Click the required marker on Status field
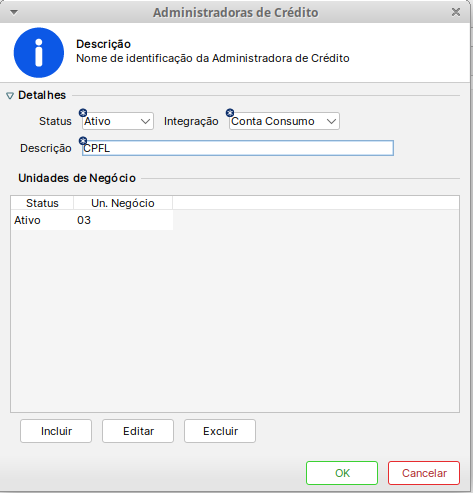Viewport: 473px width, 493px height. [83, 113]
